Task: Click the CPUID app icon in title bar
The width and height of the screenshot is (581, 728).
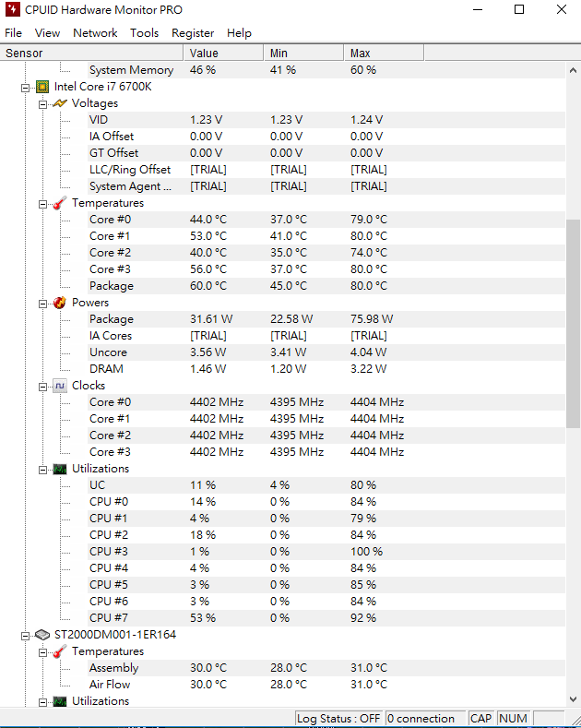Action: [12, 10]
